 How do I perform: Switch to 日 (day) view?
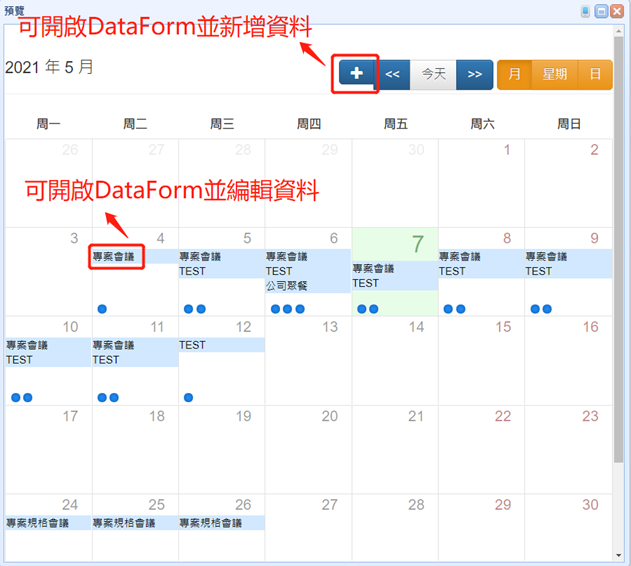[x=595, y=74]
